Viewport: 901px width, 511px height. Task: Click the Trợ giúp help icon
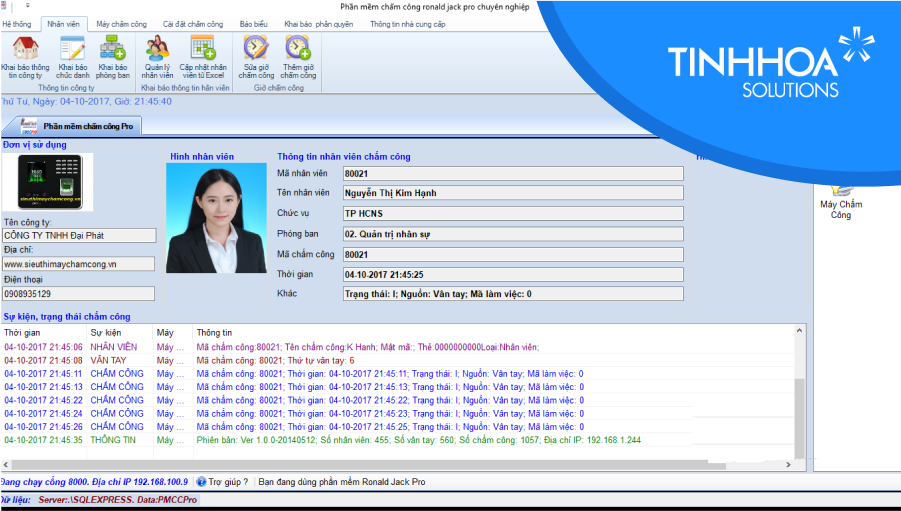pos(201,482)
